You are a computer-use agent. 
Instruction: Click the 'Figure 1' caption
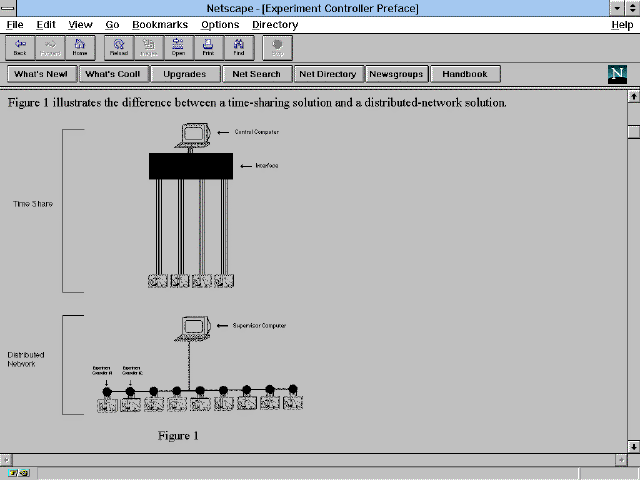click(178, 436)
